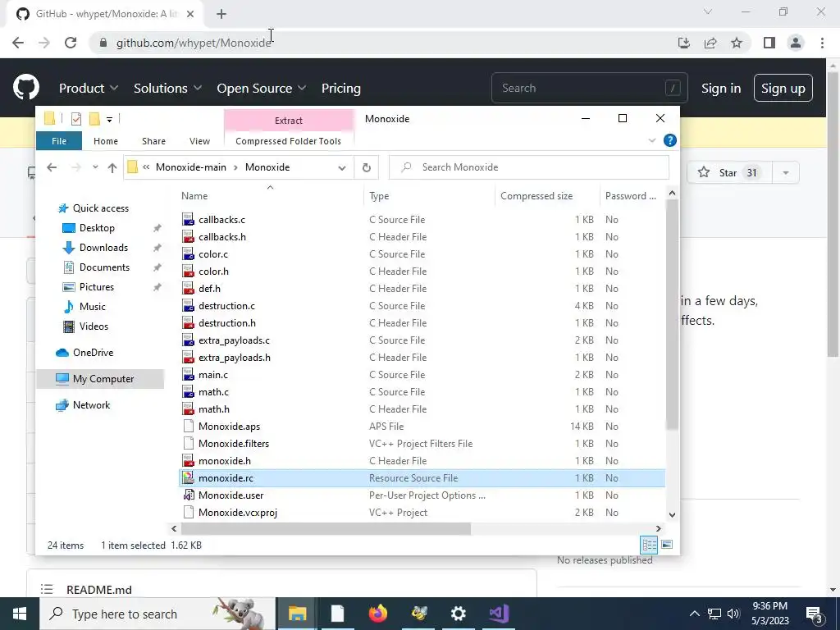
Task: Click Sign in on GitHub
Action: [721, 89]
